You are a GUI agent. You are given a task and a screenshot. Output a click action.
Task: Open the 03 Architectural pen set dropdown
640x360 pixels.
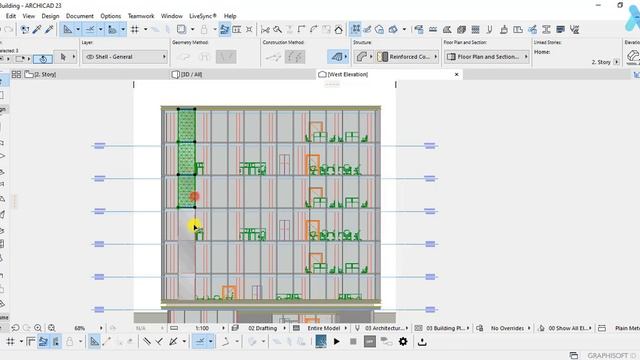click(386, 328)
